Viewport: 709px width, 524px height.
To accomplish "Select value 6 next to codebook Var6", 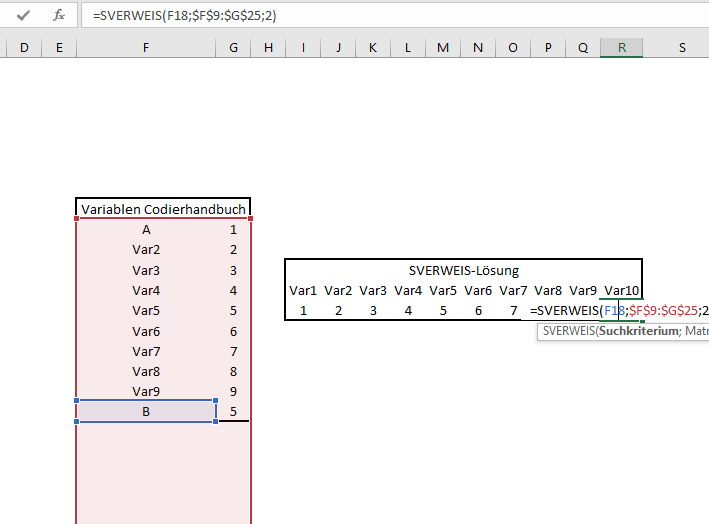I will (x=233, y=331).
